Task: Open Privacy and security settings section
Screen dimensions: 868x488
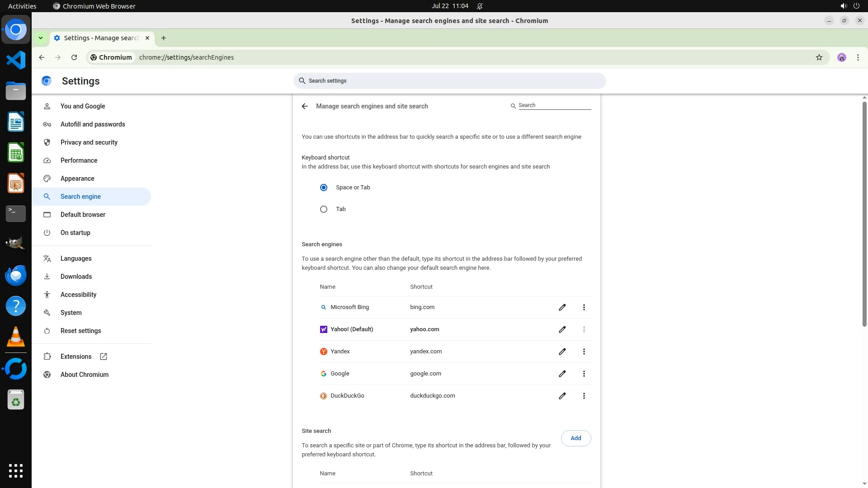Action: click(89, 142)
